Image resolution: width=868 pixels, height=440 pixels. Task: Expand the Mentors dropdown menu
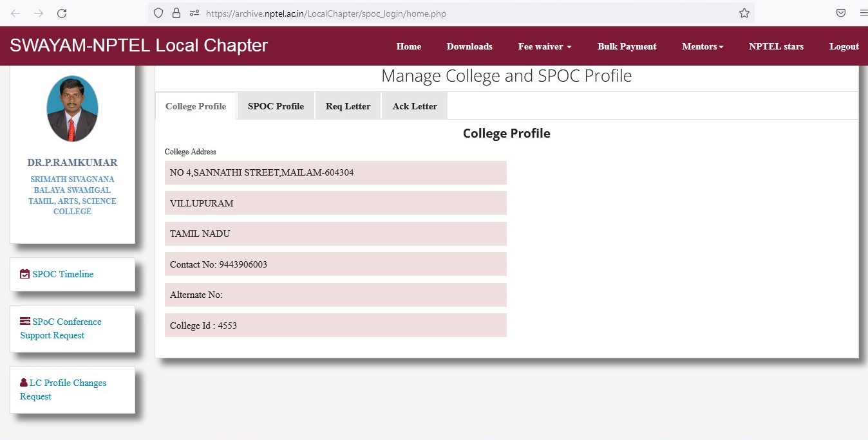point(703,46)
